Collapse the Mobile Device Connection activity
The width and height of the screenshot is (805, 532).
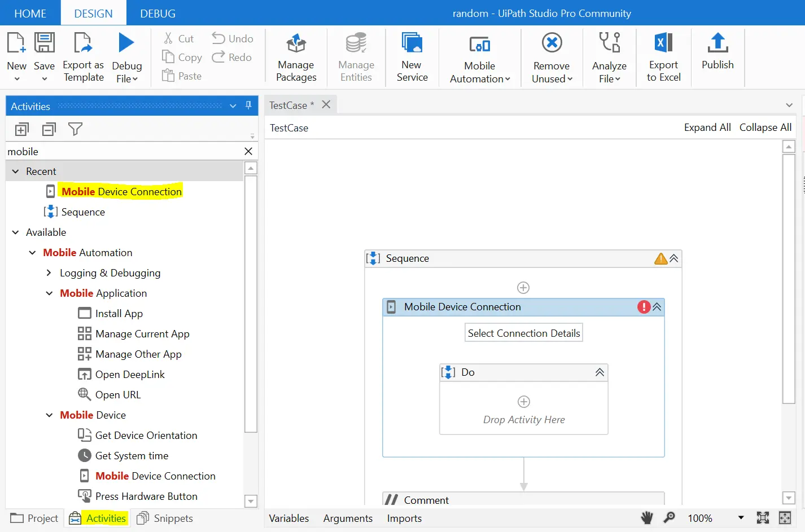657,307
